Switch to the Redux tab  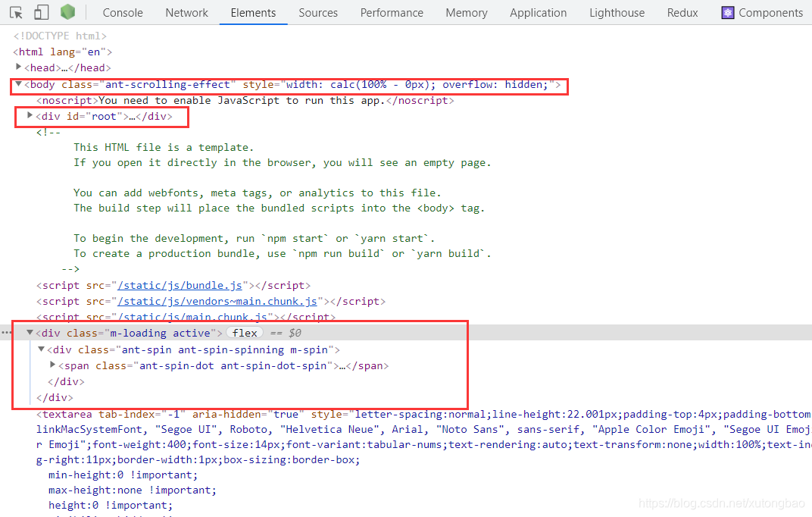[x=682, y=12]
